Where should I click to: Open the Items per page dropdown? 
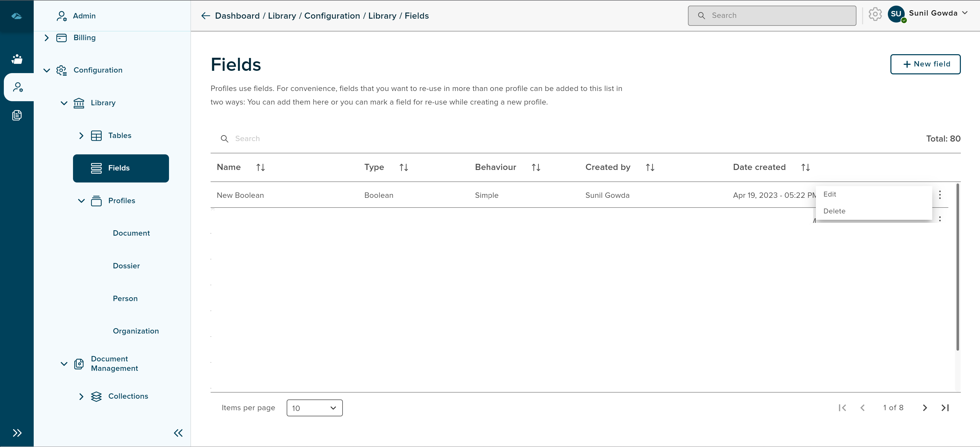[314, 408]
